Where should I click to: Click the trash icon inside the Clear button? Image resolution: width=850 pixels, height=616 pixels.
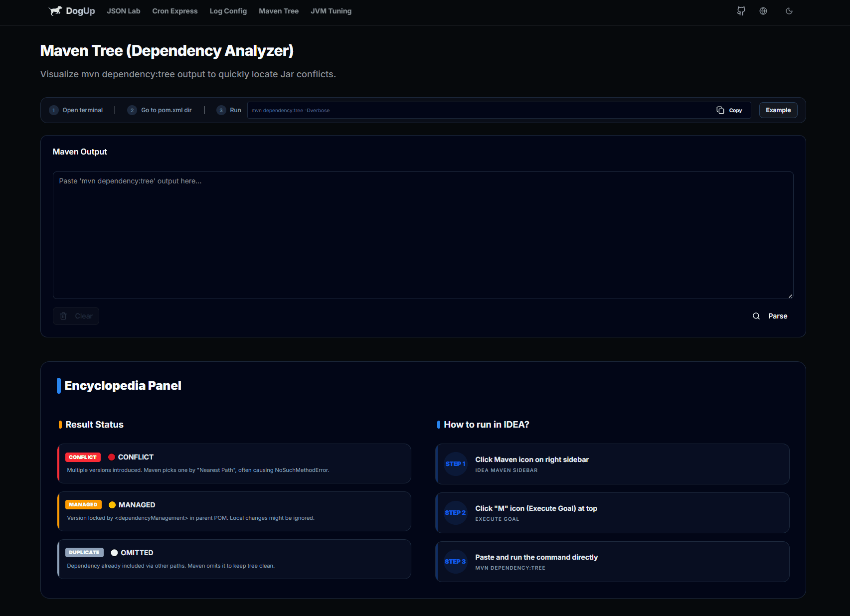point(63,316)
